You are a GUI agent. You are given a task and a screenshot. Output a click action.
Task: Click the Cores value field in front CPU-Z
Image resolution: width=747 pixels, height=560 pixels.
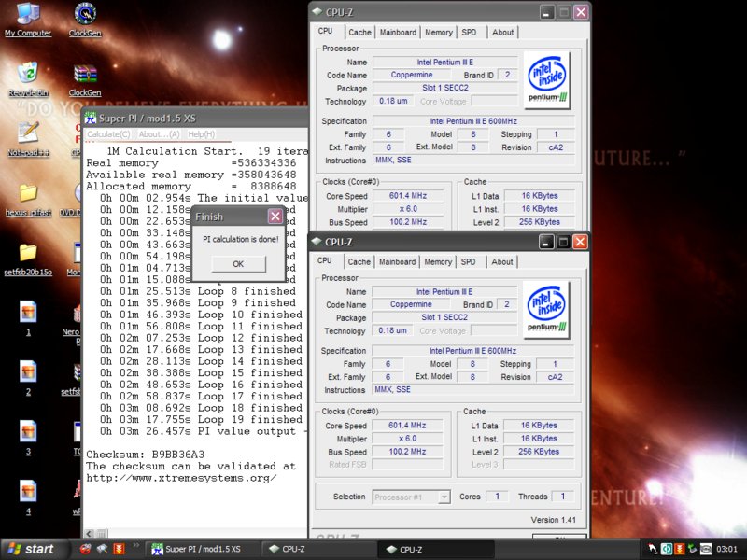(x=497, y=497)
